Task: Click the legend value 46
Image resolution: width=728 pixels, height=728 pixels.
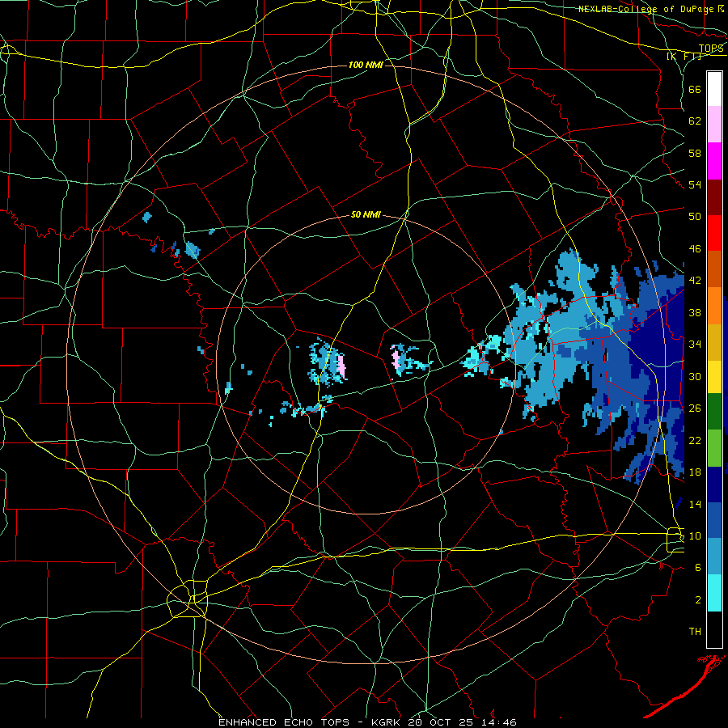Action: pos(695,249)
